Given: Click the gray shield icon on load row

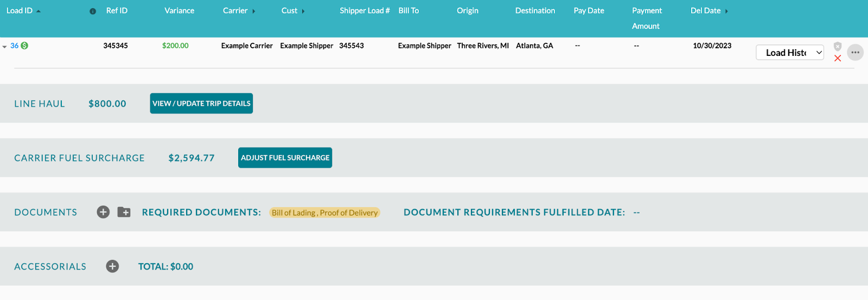Looking at the screenshot, I should [838, 46].
